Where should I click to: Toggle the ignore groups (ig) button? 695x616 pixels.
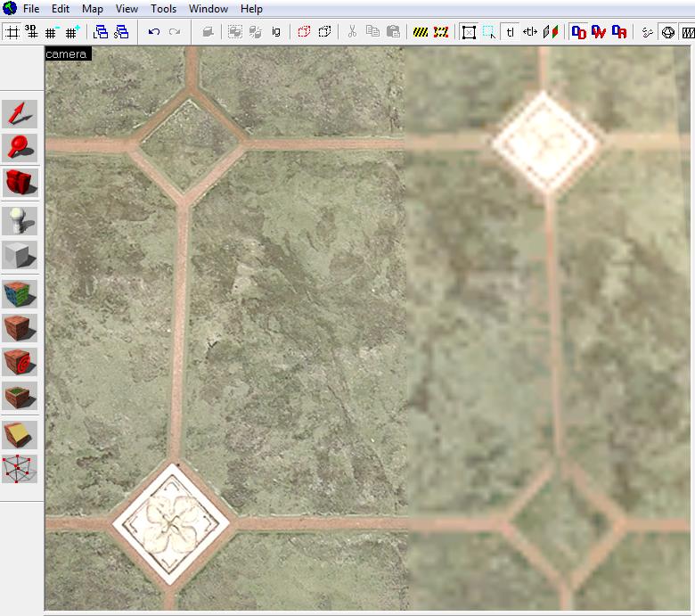[276, 32]
